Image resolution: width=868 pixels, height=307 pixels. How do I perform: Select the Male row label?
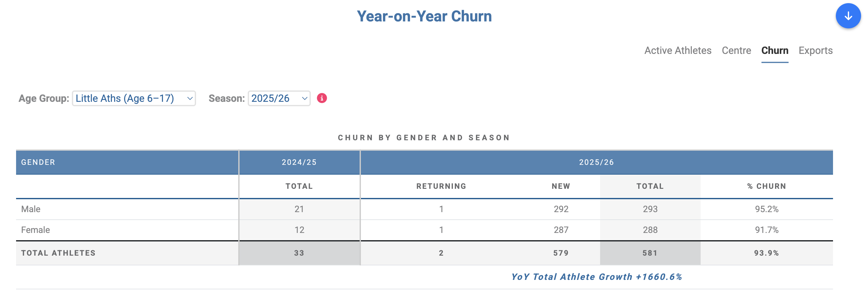(x=31, y=209)
